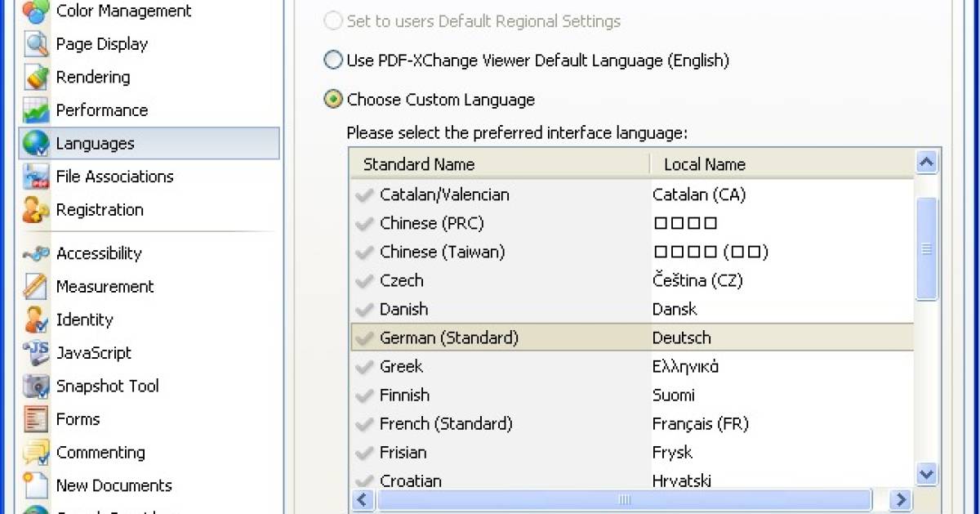Click Set to users Default Regional Settings
This screenshot has width=980, height=514.
[x=333, y=21]
